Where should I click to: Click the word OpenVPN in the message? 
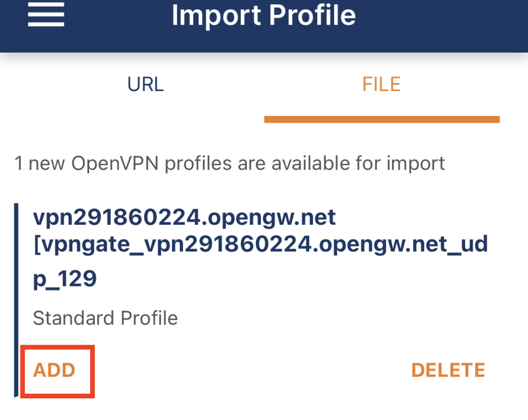[115, 163]
